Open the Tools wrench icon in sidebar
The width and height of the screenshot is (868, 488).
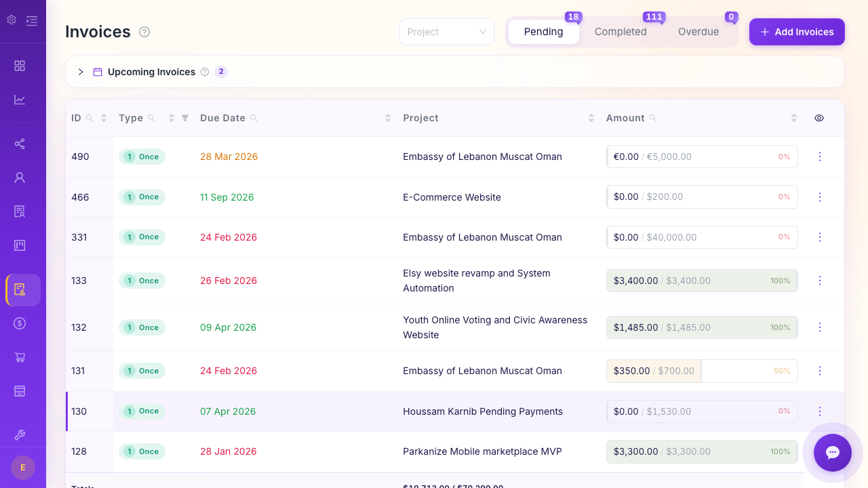point(20,434)
